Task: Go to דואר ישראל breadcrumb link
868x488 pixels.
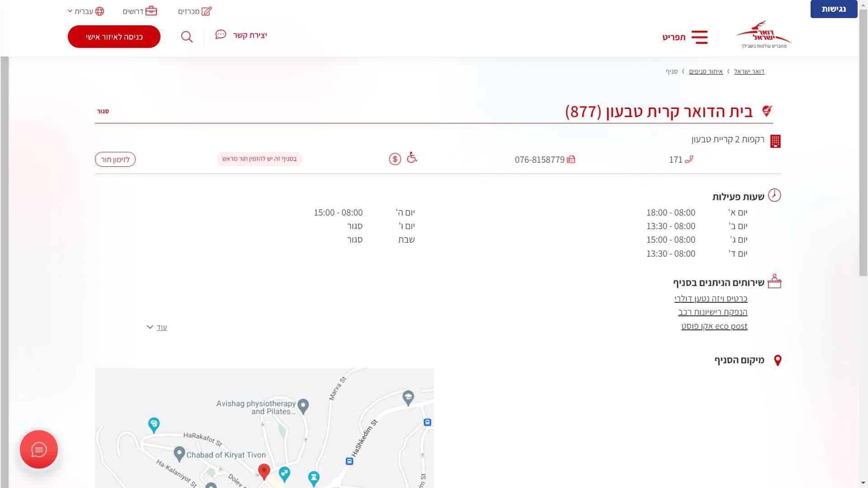Action: 749,71
